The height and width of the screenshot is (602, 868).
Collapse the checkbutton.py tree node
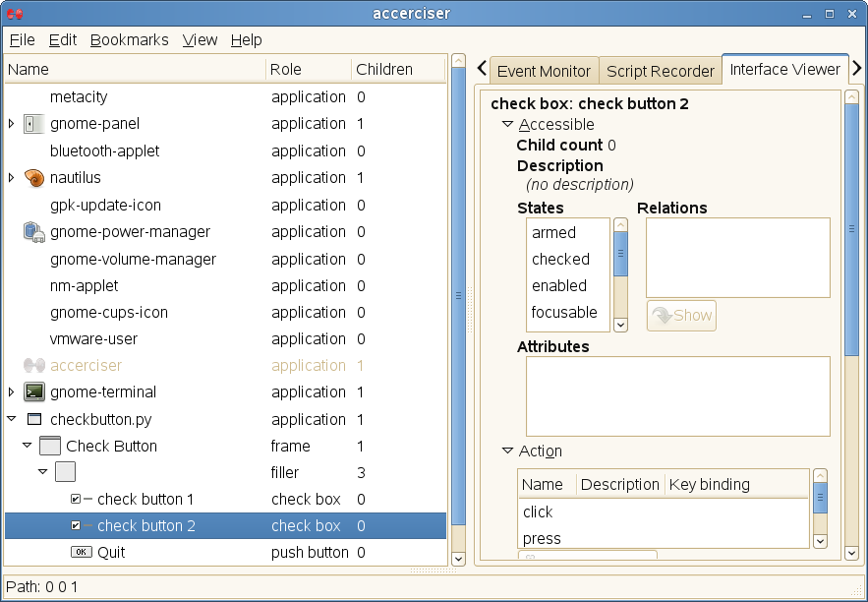point(12,419)
